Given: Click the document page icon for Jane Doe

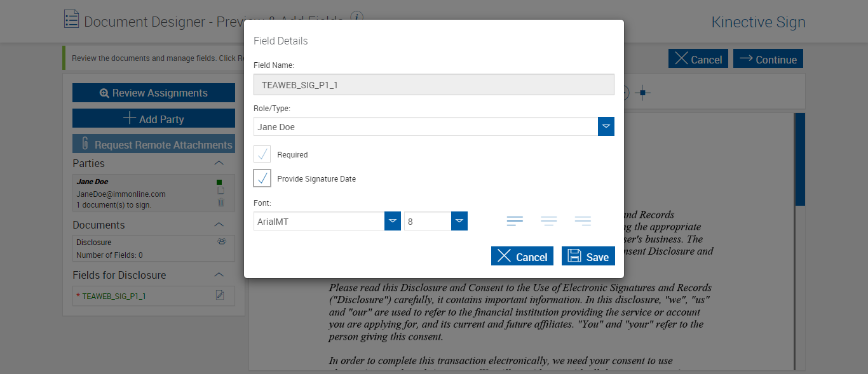Looking at the screenshot, I should pyautogui.click(x=220, y=190).
